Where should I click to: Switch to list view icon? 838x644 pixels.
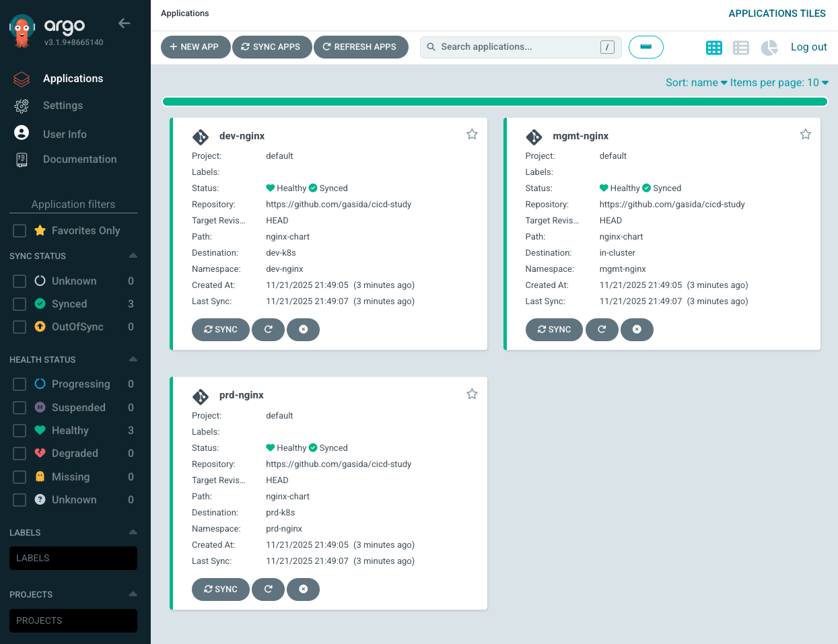741,48
